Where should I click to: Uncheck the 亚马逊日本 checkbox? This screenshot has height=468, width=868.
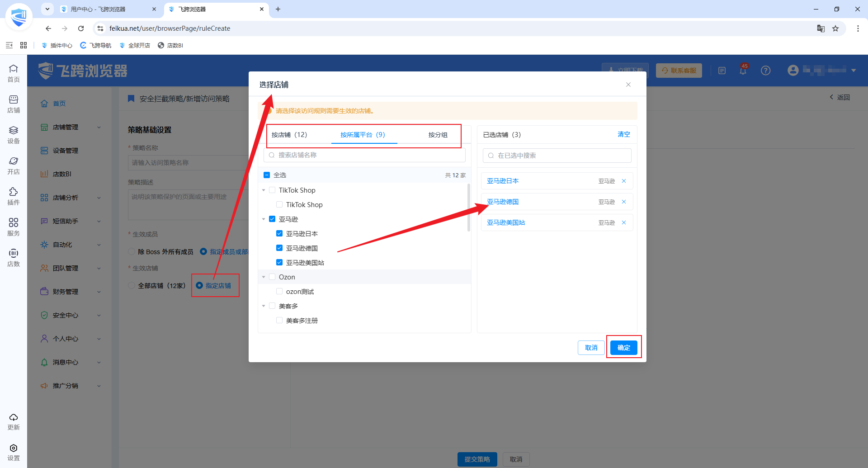click(x=279, y=234)
